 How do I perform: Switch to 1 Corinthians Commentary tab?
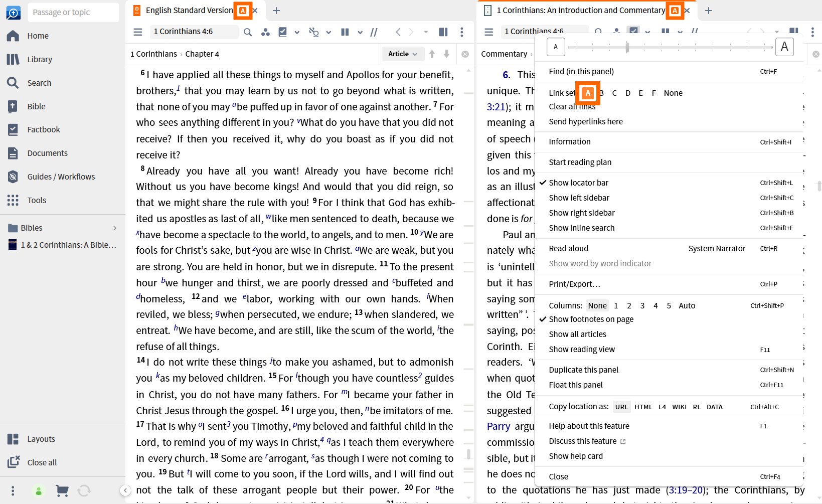pos(580,10)
